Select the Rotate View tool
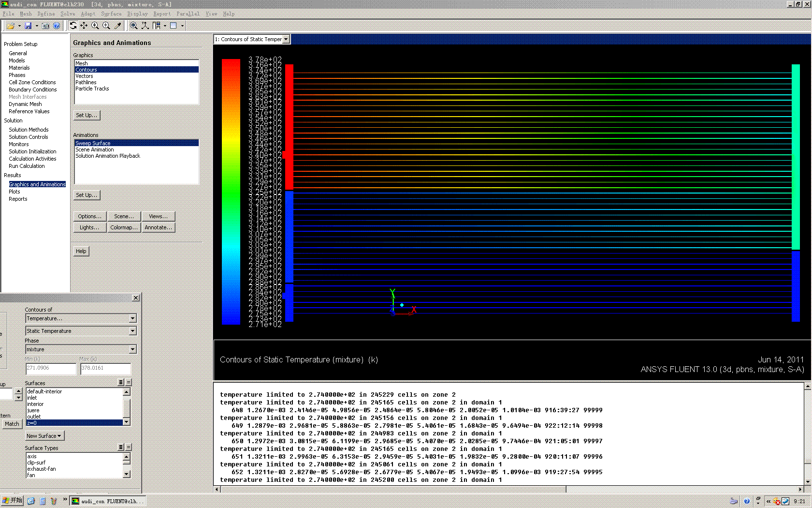Screen dimensions: 812x508 (73, 26)
